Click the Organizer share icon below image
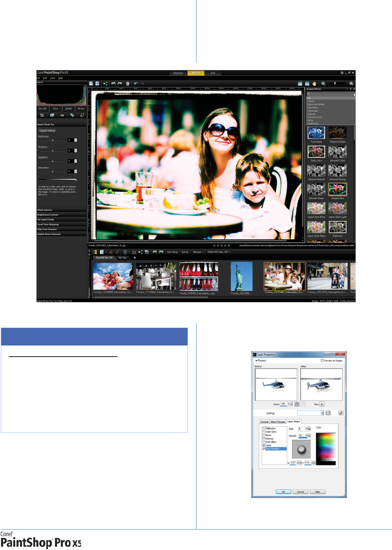Image resolution: width=392 pixels, height=550 pixels. [x=140, y=252]
